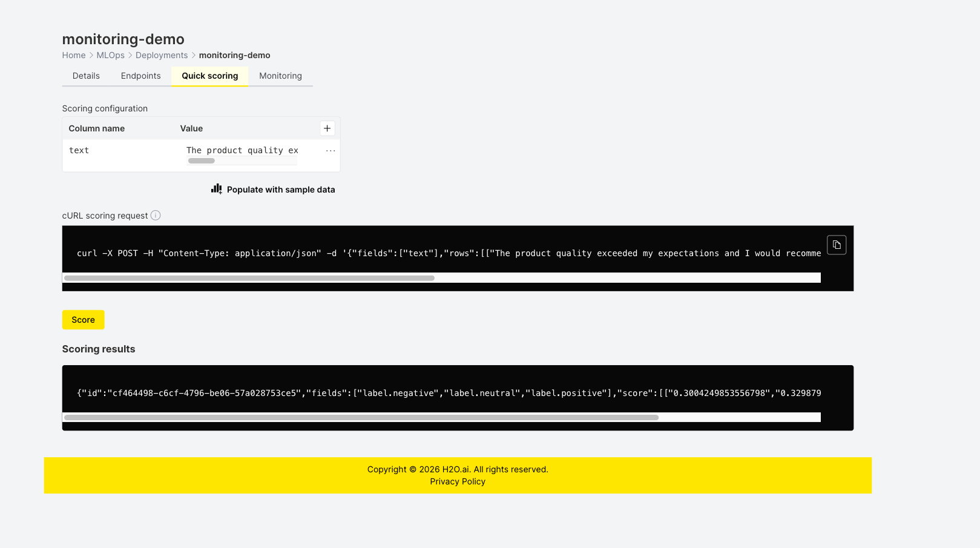980x548 pixels.
Task: Switch to the Details tab
Action: coord(85,76)
